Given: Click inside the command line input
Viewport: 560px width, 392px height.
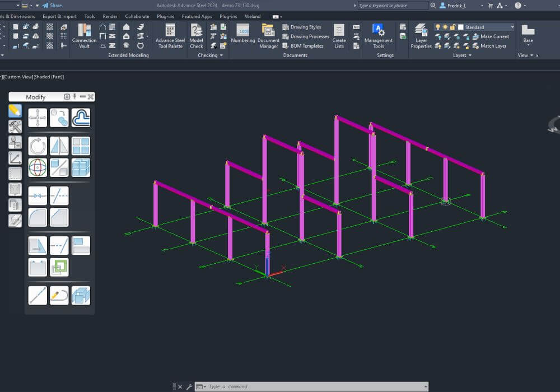Looking at the screenshot, I should 280,386.
